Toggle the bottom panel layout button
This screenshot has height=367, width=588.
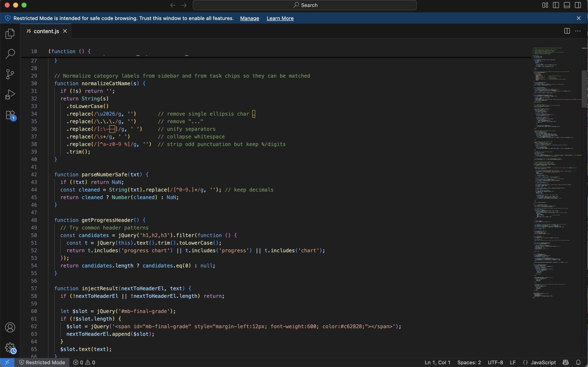[x=567, y=5]
